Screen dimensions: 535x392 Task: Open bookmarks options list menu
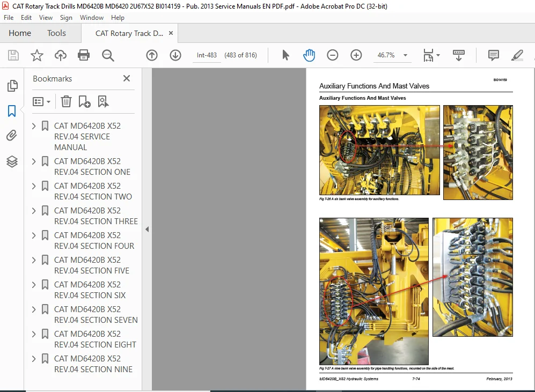[41, 101]
